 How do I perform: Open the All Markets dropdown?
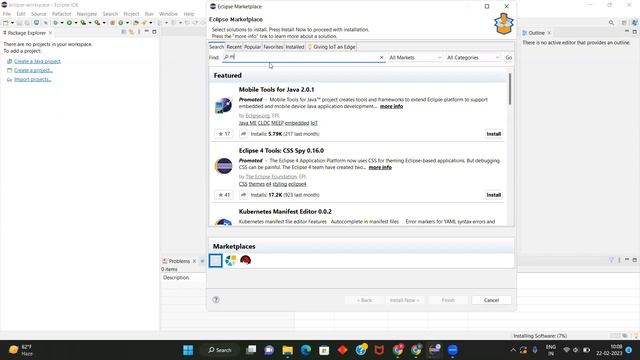[415, 58]
